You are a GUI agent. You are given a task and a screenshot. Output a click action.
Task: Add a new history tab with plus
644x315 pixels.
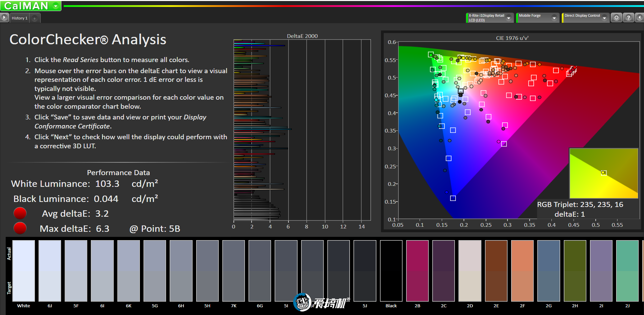click(x=35, y=18)
